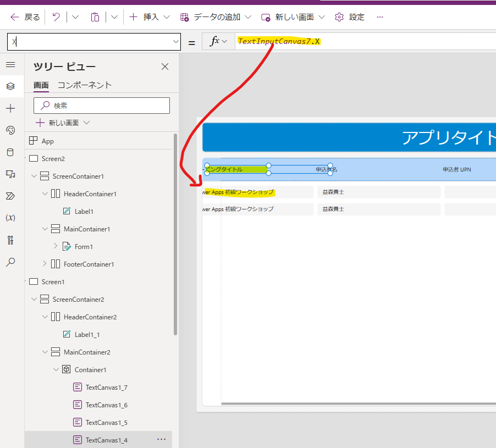Open the Variables (x) icon in sidebar
This screenshot has height=448, width=496.
point(10,218)
